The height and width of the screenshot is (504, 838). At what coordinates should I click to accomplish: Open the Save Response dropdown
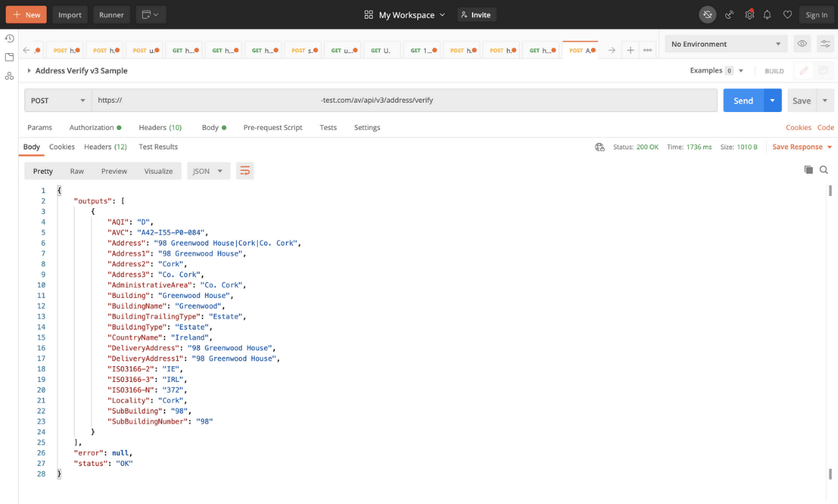(801, 147)
